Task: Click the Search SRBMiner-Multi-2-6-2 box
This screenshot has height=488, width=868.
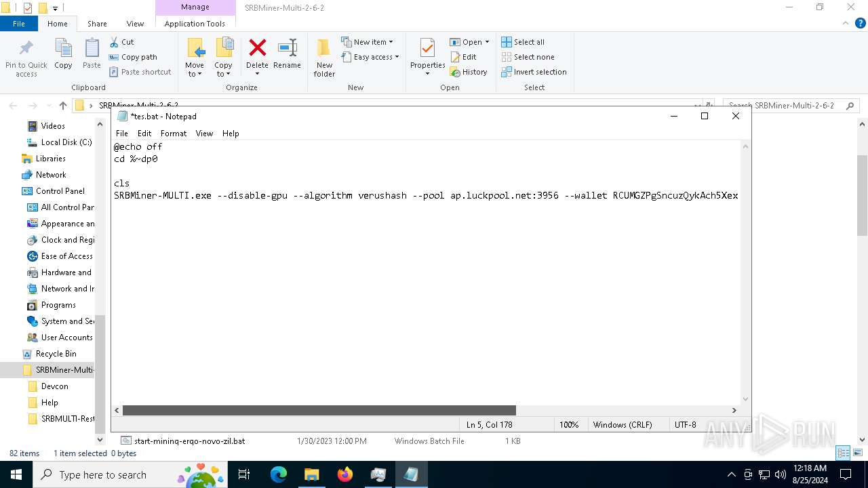Action: tap(791, 106)
